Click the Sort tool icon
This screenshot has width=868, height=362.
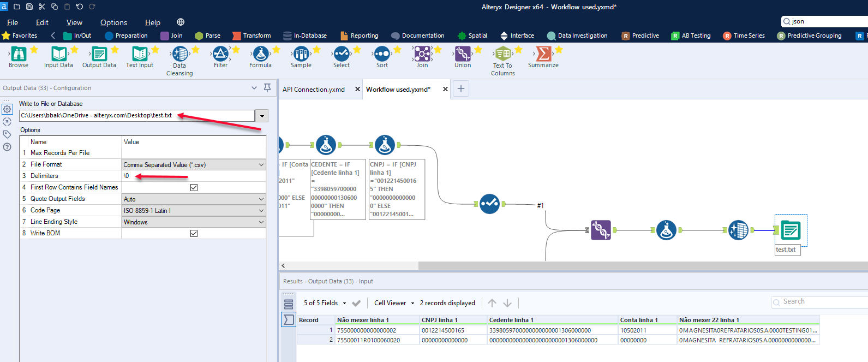point(382,54)
